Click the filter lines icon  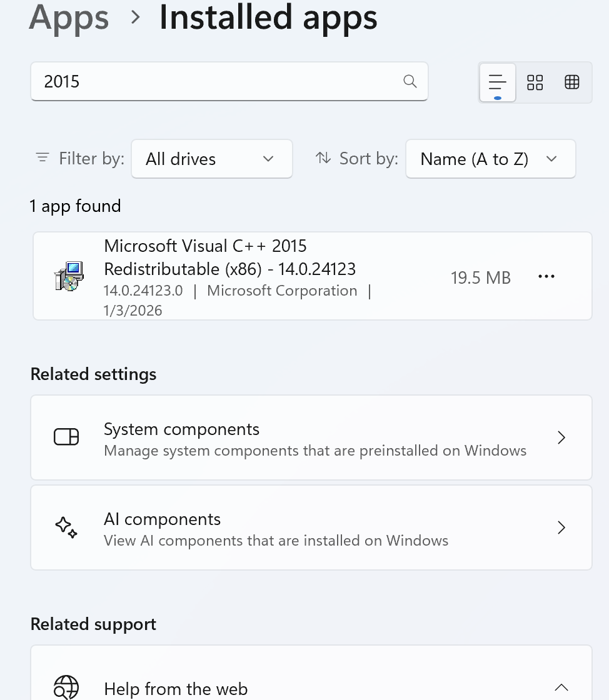[43, 158]
